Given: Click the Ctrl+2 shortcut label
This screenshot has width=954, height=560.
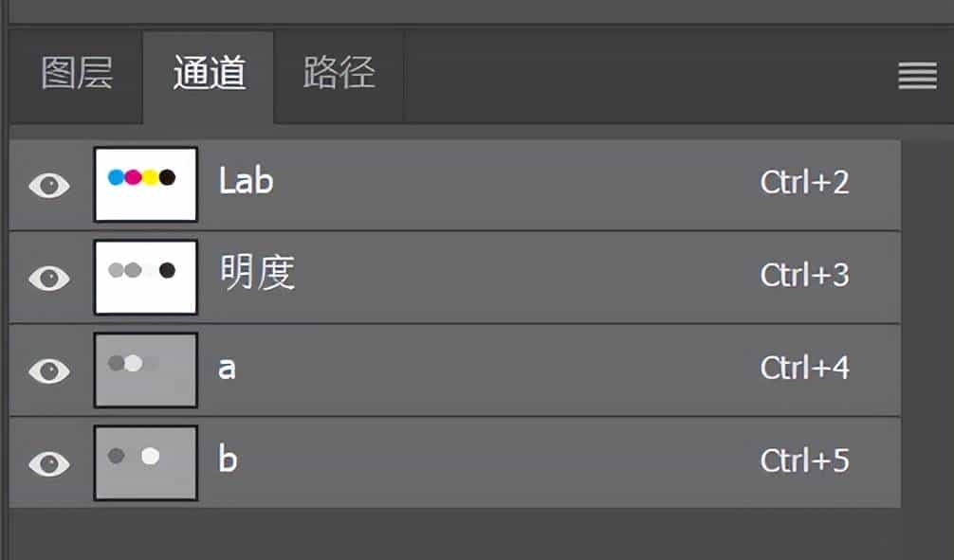Looking at the screenshot, I should pyautogui.click(x=805, y=183).
